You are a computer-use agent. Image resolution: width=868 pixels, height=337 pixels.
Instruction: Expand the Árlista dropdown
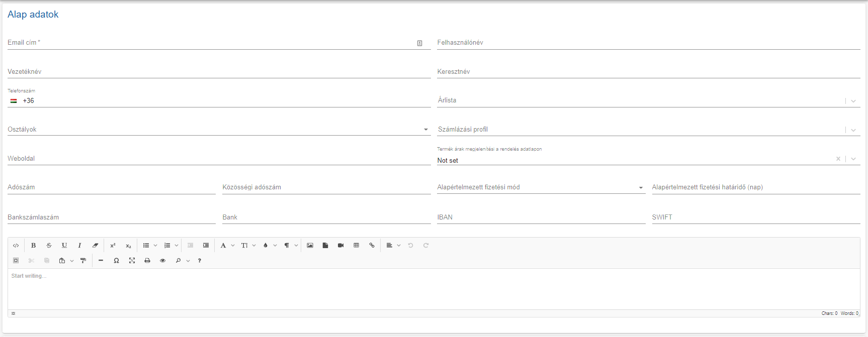pyautogui.click(x=853, y=101)
